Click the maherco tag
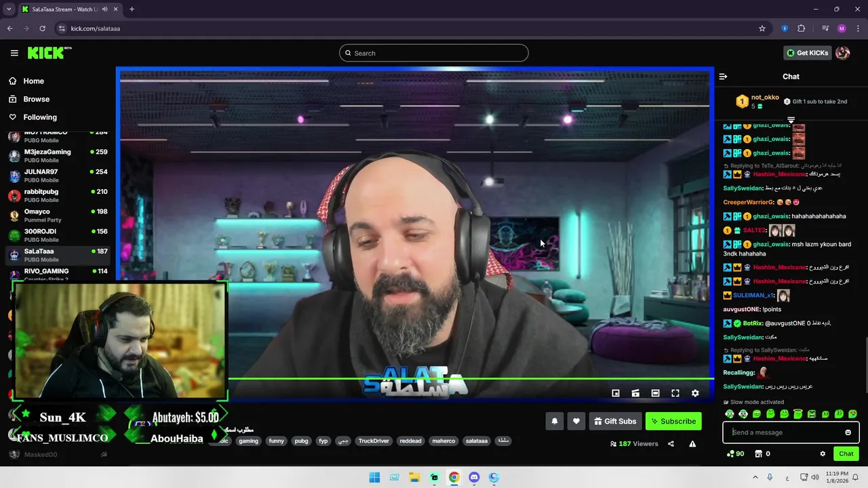This screenshot has width=868, height=488. tap(443, 441)
